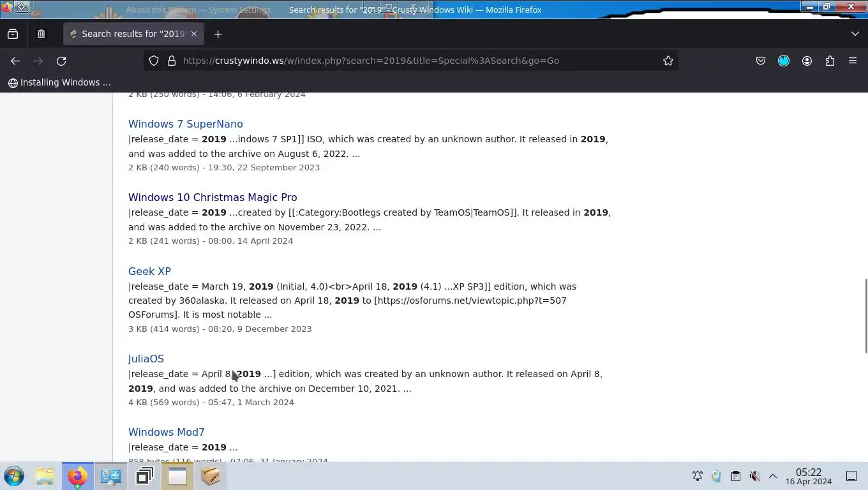Screen dimensions: 868x490
Task: Open a new tab with plus button
Action: 218,34
